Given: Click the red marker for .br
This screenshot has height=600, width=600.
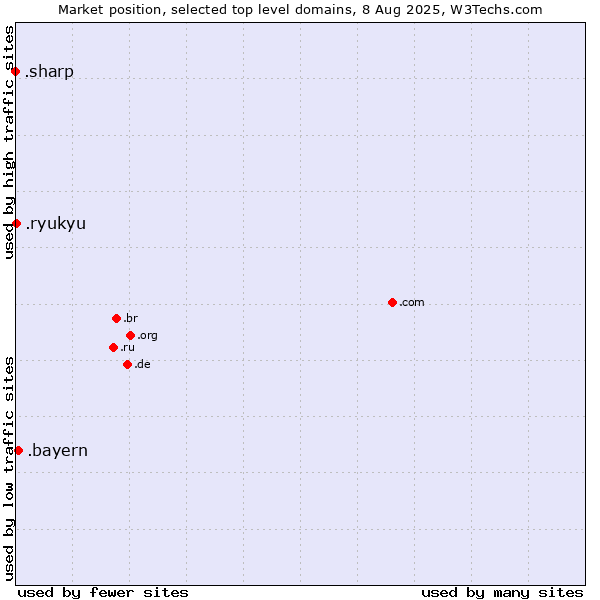Looking at the screenshot, I should [117, 318].
